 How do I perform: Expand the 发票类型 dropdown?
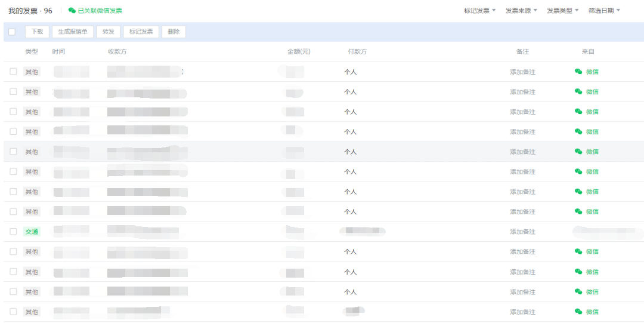pos(563,11)
